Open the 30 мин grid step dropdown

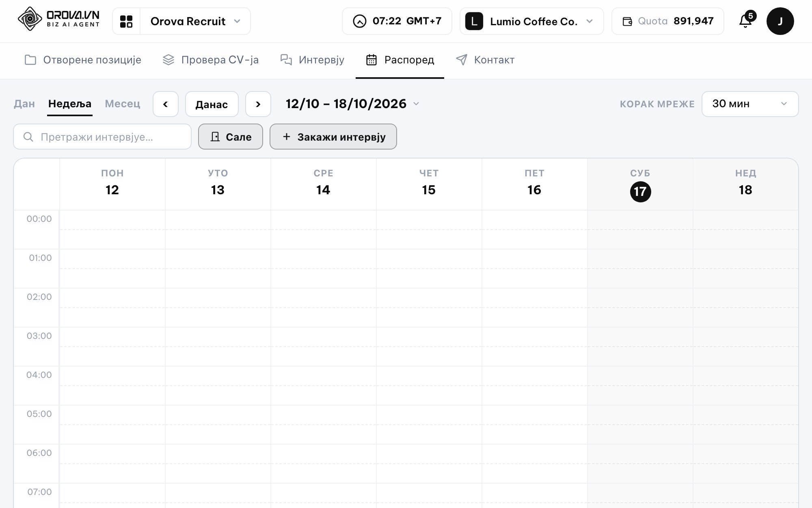click(x=750, y=104)
